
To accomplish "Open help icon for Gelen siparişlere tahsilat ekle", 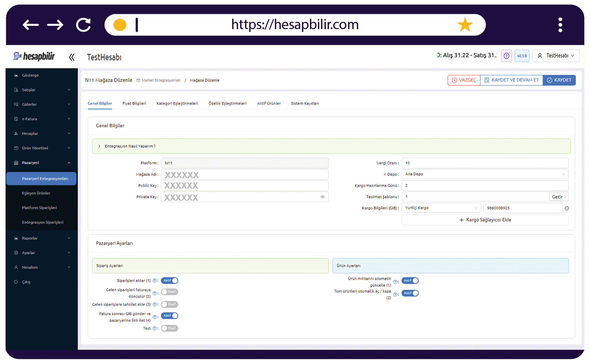I will coord(154,305).
